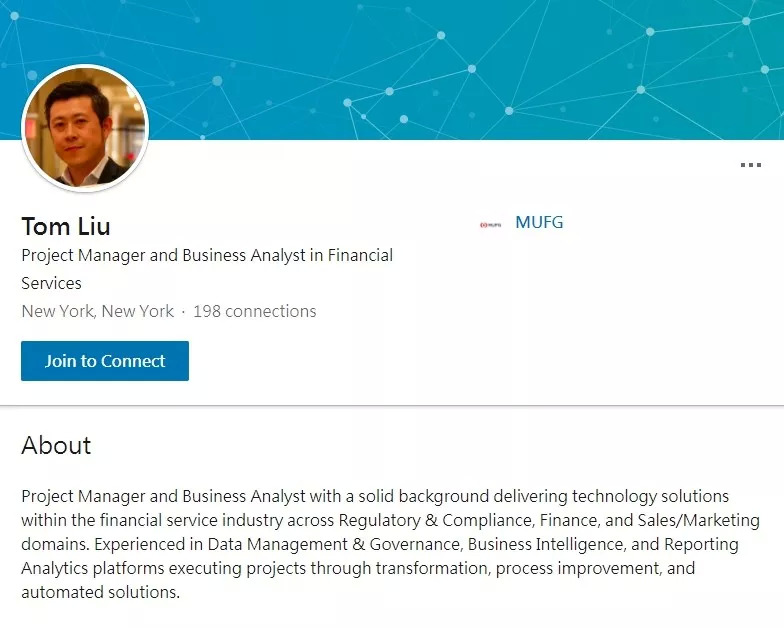The height and width of the screenshot is (628, 784).
Task: Click the New York, New York location
Action: tap(98, 311)
